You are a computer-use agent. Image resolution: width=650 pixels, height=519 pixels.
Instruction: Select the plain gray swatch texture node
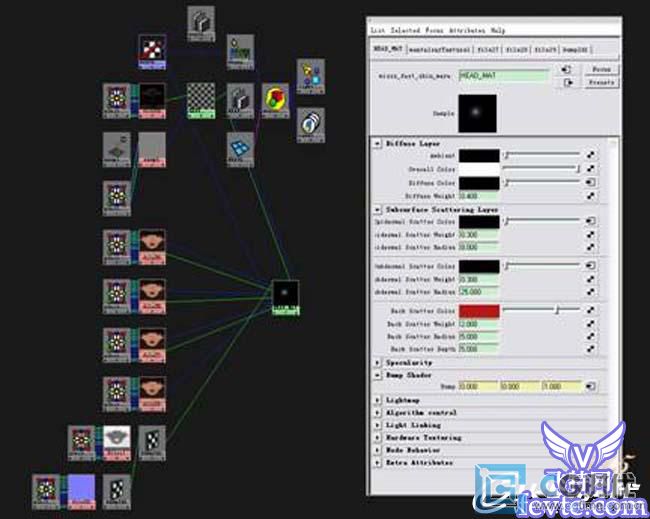click(152, 150)
